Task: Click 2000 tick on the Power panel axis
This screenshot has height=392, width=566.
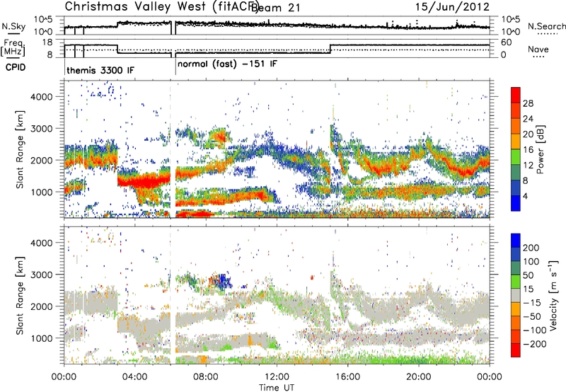Action: (x=41, y=160)
